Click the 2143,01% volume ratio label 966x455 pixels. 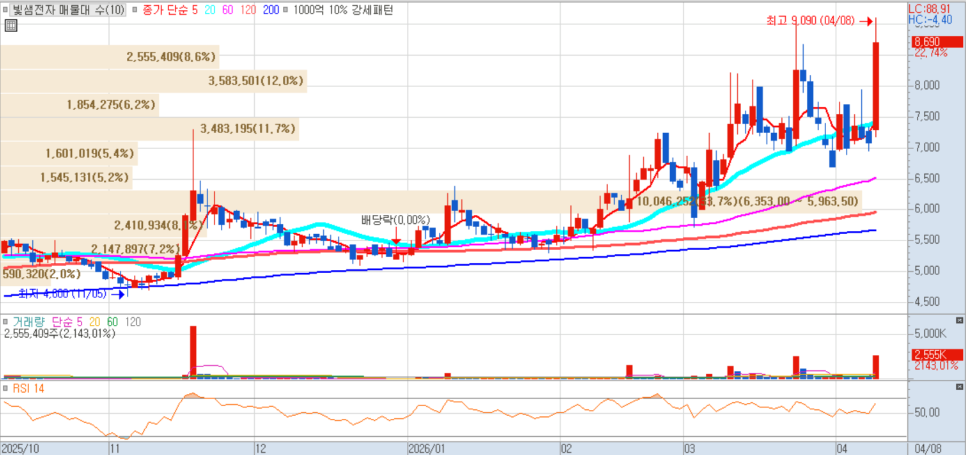[x=935, y=366]
